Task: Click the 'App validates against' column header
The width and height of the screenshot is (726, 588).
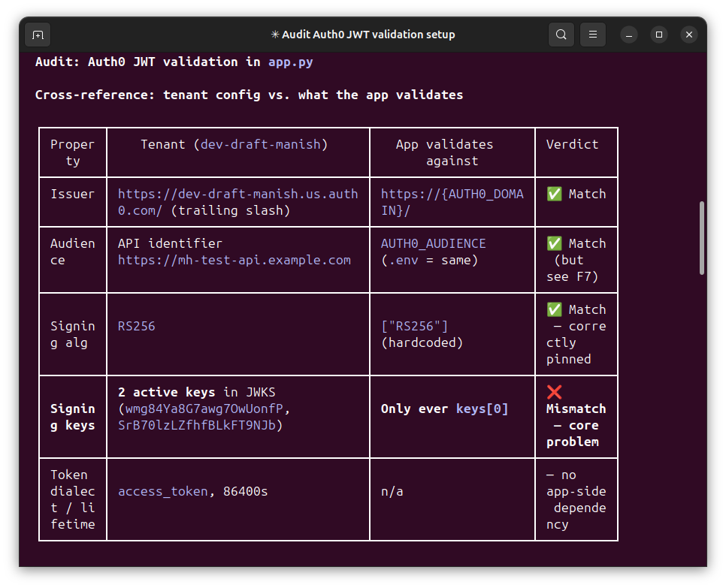Action: (x=444, y=152)
